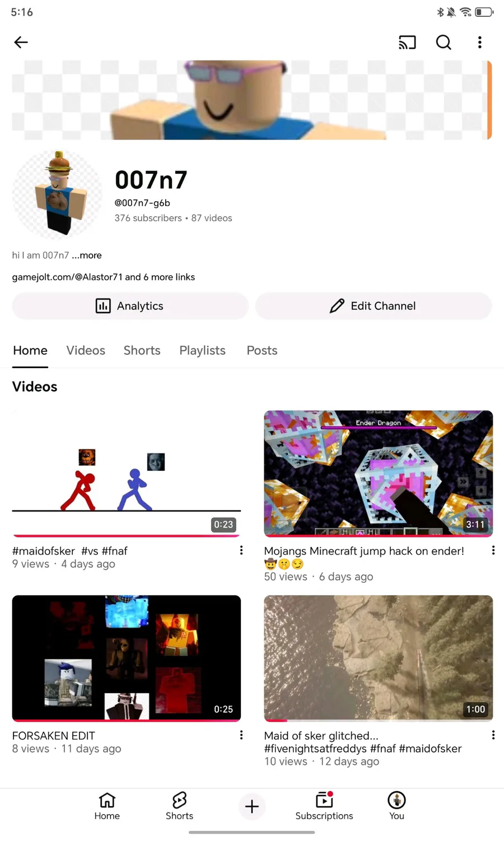Image resolution: width=504 pixels, height=841 pixels.
Task: Expand the channel description with …more
Action: [87, 255]
